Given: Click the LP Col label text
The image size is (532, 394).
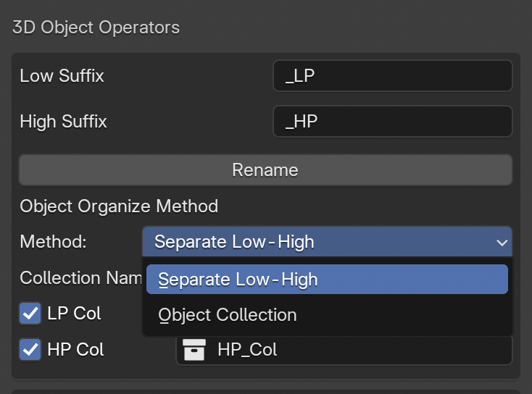Looking at the screenshot, I should pyautogui.click(x=74, y=314).
